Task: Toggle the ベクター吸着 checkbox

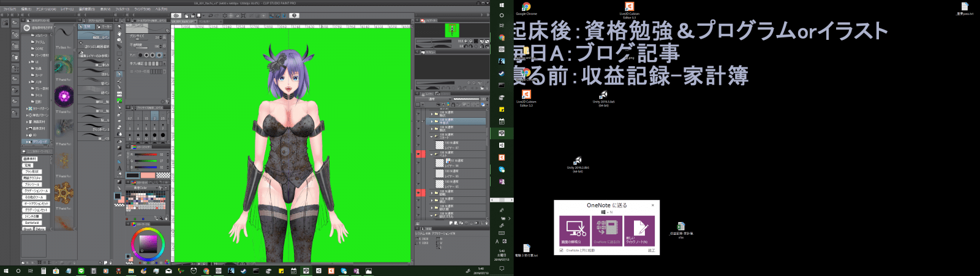Action: tap(131, 71)
